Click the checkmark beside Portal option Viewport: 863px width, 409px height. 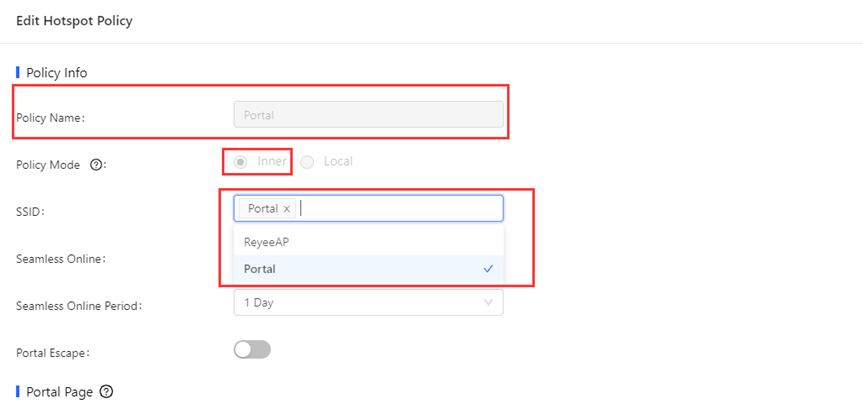[488, 269]
